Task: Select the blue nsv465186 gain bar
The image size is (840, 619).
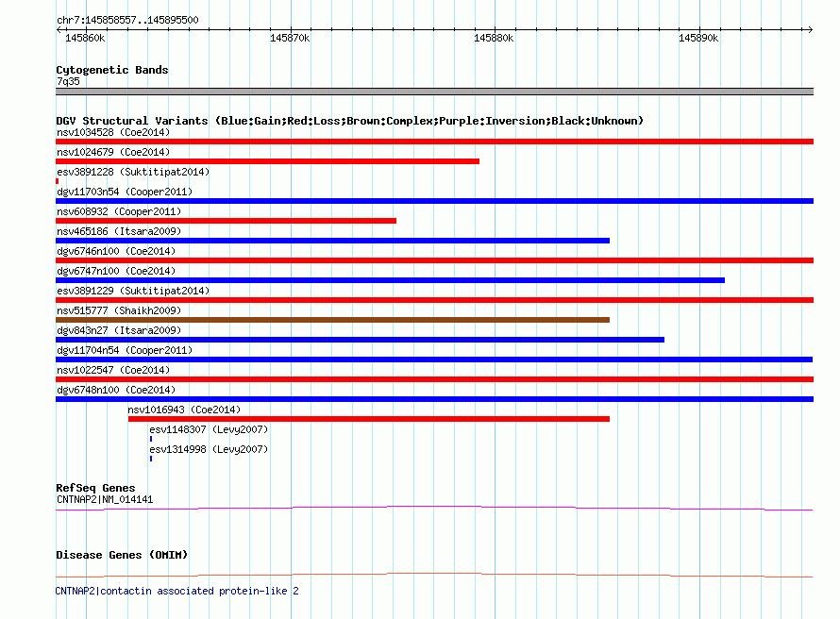Action: (x=332, y=241)
